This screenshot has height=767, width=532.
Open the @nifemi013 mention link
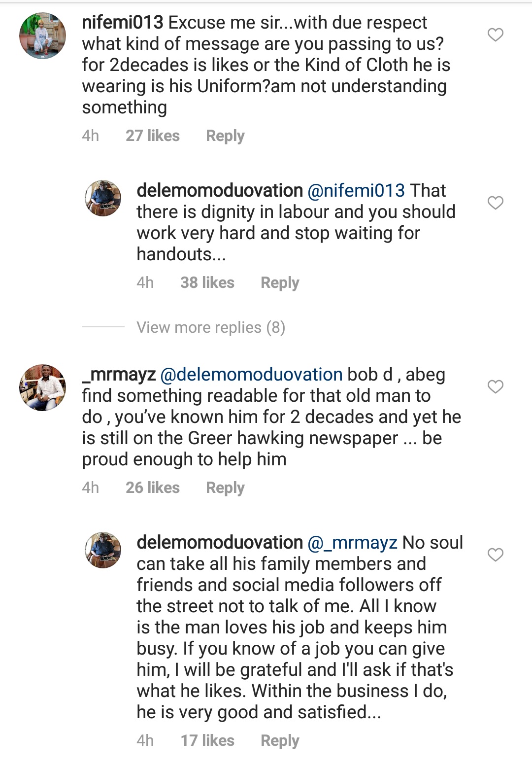(356, 191)
